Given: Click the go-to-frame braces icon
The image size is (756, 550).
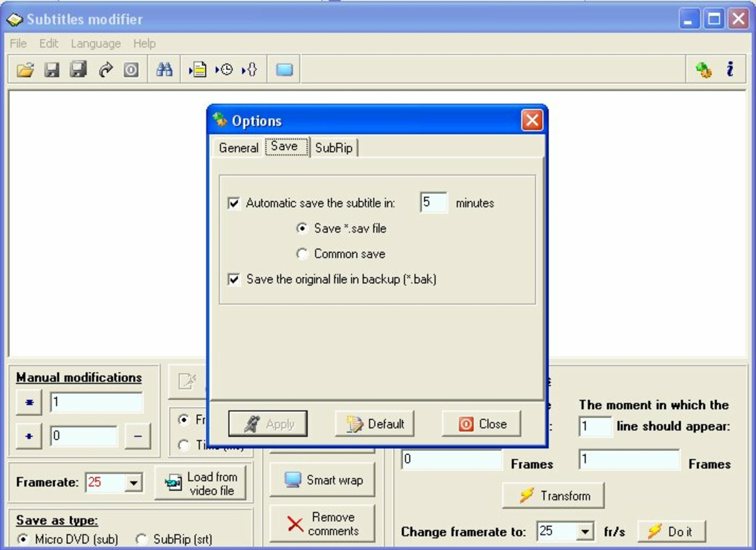Looking at the screenshot, I should click(249, 70).
